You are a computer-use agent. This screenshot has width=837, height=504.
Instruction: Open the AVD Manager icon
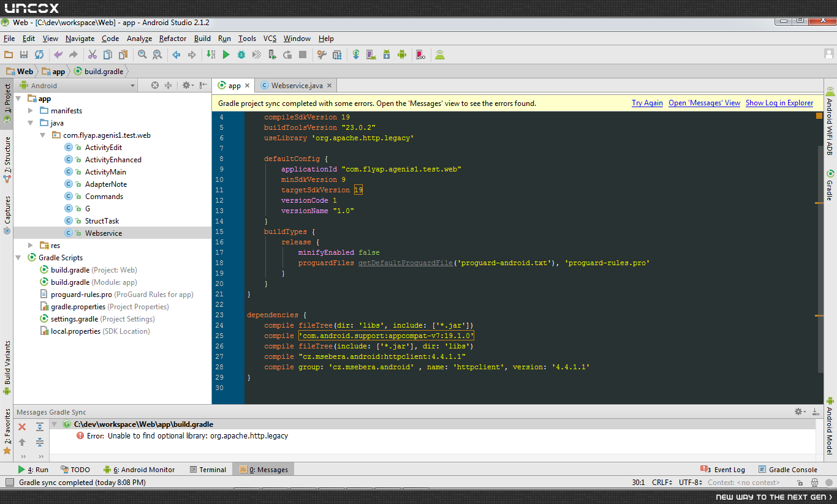pyautogui.click(x=371, y=55)
